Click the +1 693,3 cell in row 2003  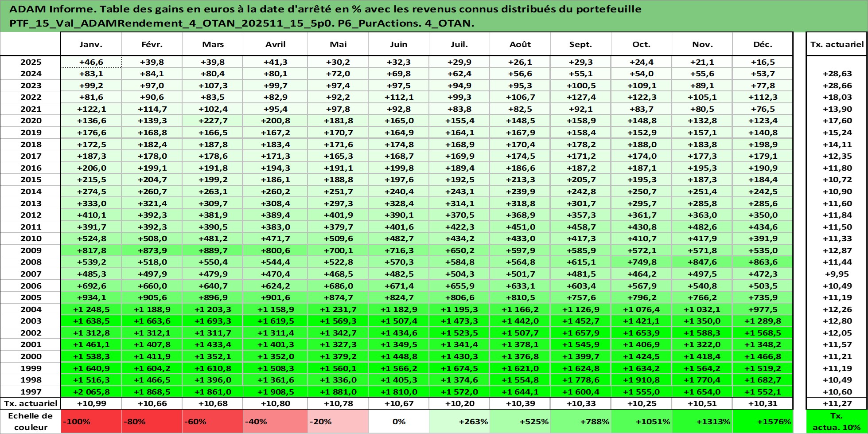click(x=213, y=321)
